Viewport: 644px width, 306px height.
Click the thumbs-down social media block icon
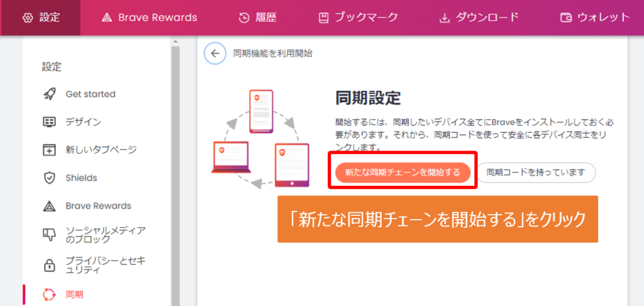49,235
